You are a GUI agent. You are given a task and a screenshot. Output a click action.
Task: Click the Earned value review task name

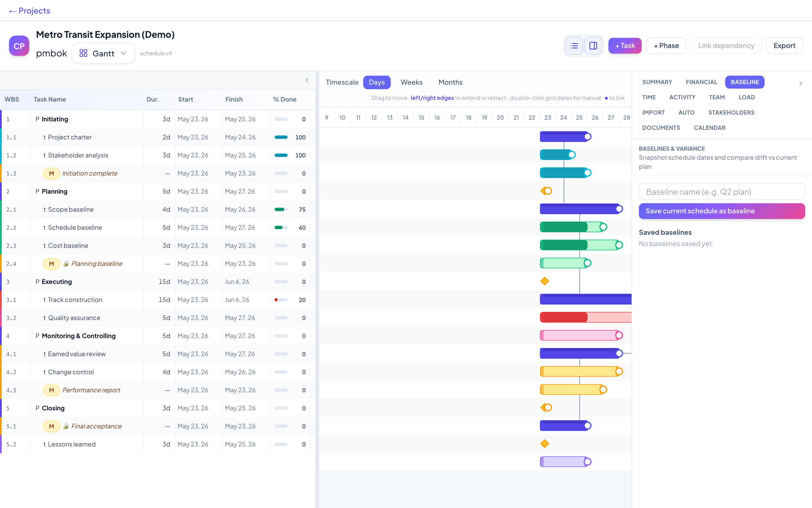[x=76, y=354]
